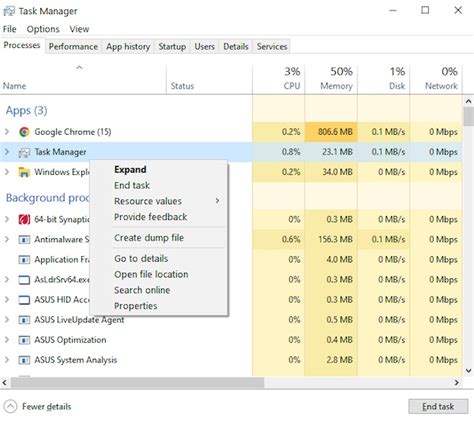Click the Task Manager row icon
This screenshot has width=474, height=421.
(x=24, y=152)
